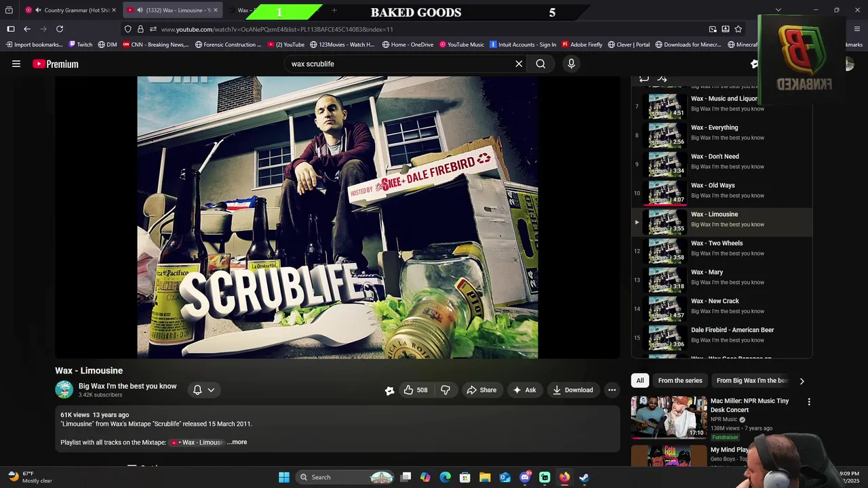Image resolution: width=868 pixels, height=488 pixels.
Task: Open Import bookmarks entry
Action: 34,45
